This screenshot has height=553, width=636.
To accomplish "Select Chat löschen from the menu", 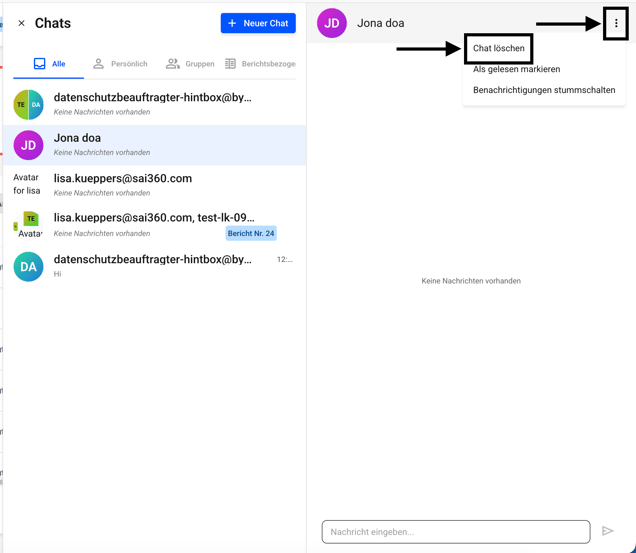I will pos(498,48).
